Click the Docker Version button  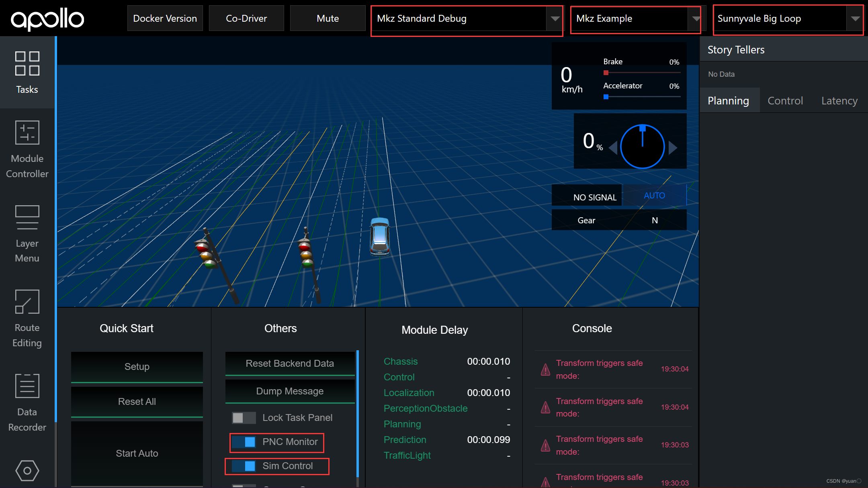tap(165, 18)
